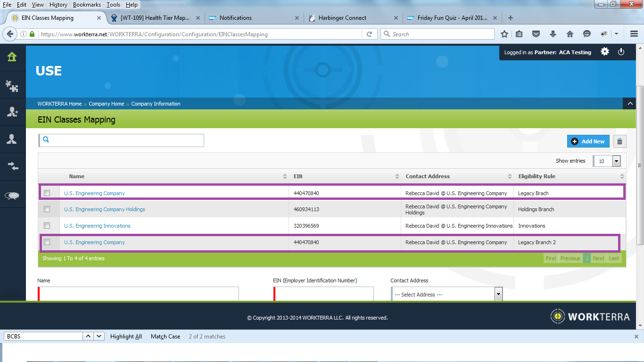Tick checkbox for Legacy Brach row

47,193
